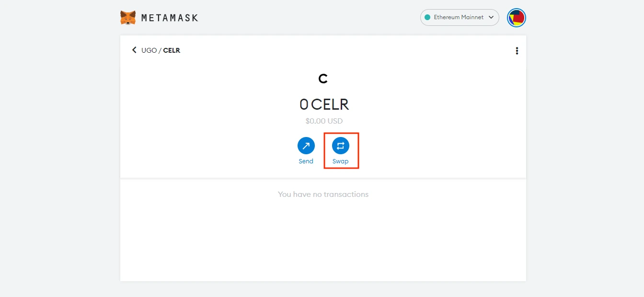Click the round Send arrow icon
This screenshot has width=644, height=297.
point(306,146)
